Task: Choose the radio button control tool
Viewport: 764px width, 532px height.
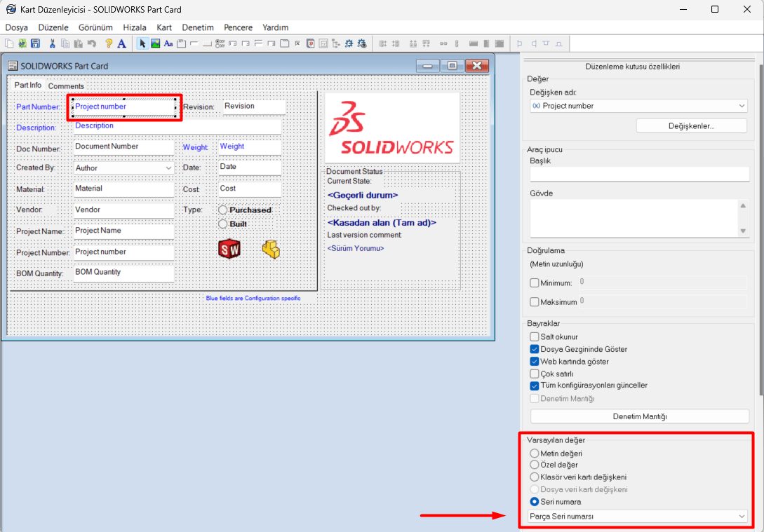Action: pyautogui.click(x=220, y=43)
